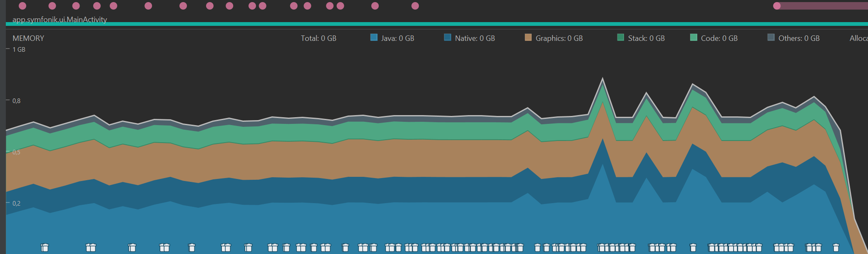868x254 pixels.
Task: Click the 0,8 axis tick label
Action: (16, 101)
